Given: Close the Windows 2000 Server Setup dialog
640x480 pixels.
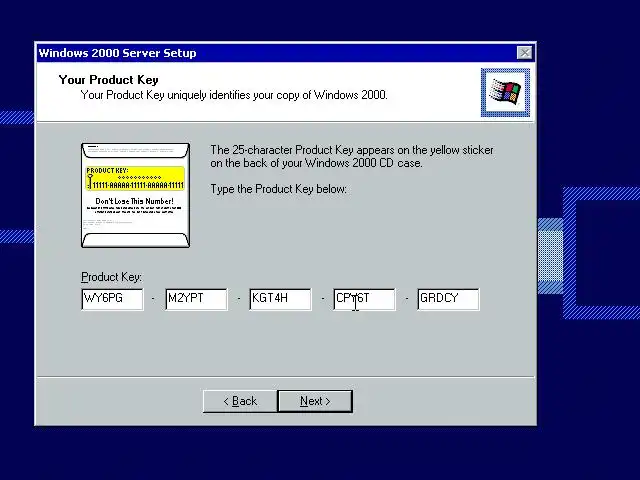Looking at the screenshot, I should coord(524,53).
